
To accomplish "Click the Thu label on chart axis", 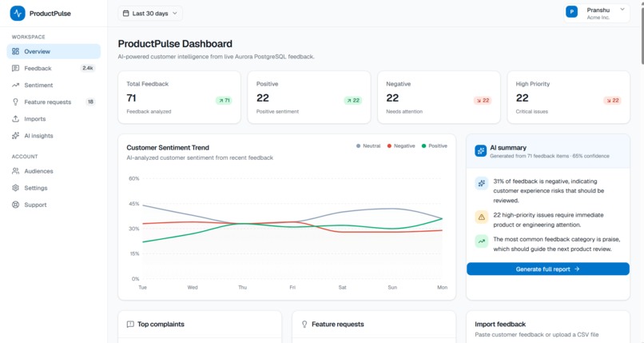I will tap(242, 287).
